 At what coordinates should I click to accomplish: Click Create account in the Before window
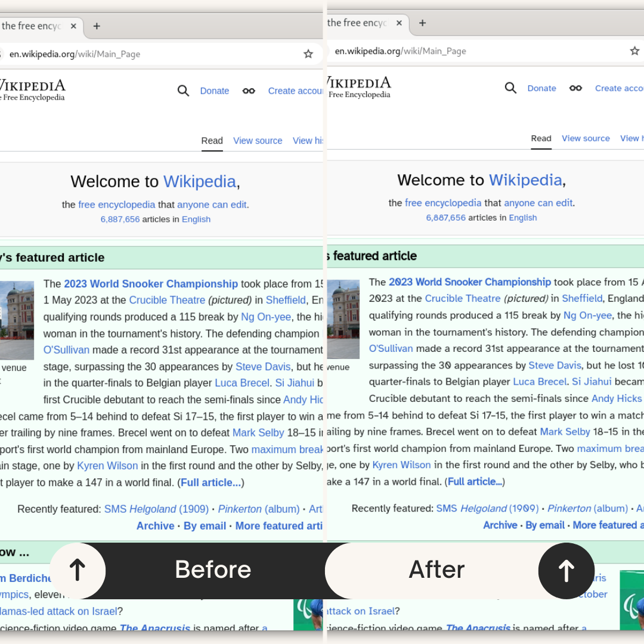[295, 91]
